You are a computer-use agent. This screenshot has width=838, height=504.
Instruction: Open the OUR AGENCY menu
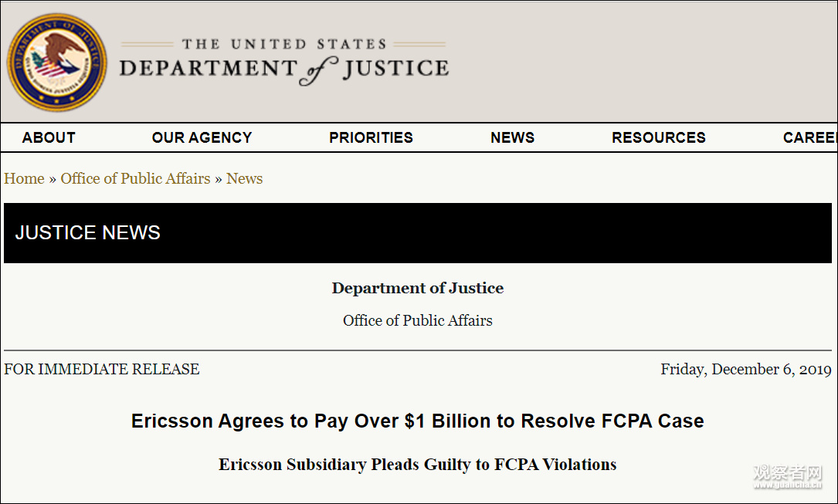point(202,137)
